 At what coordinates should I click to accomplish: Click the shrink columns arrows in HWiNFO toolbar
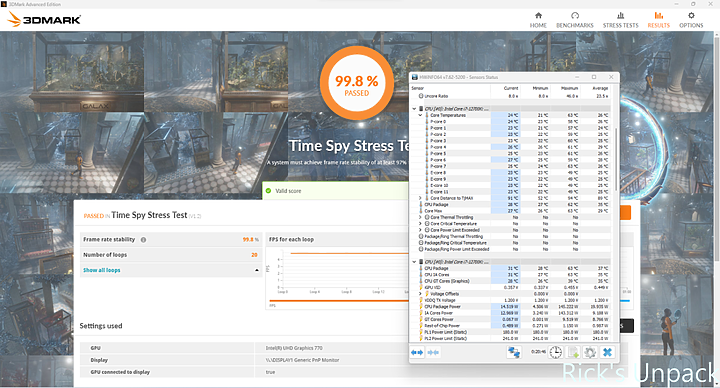coord(433,352)
